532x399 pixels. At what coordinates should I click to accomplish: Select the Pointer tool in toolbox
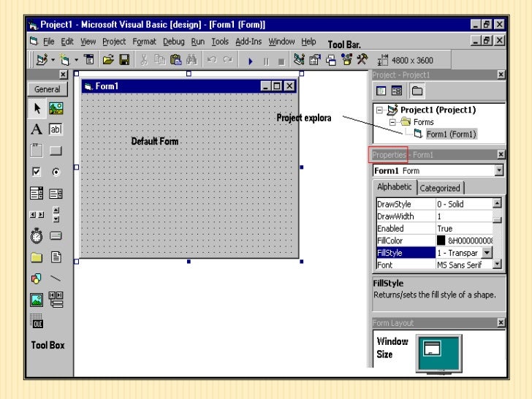tap(37, 109)
